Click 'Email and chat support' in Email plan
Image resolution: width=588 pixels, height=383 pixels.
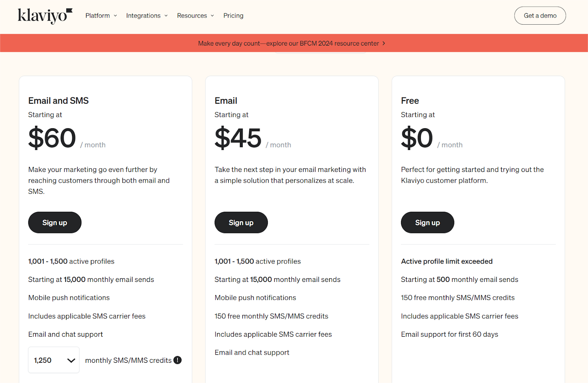252,352
